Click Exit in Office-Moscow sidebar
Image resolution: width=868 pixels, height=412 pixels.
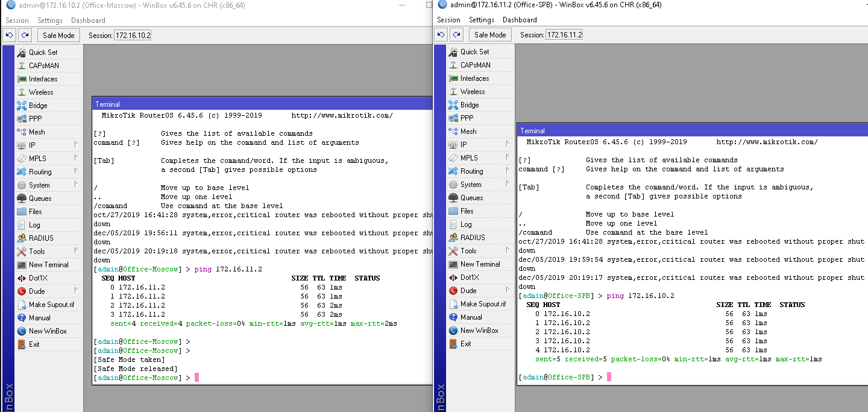point(48,344)
